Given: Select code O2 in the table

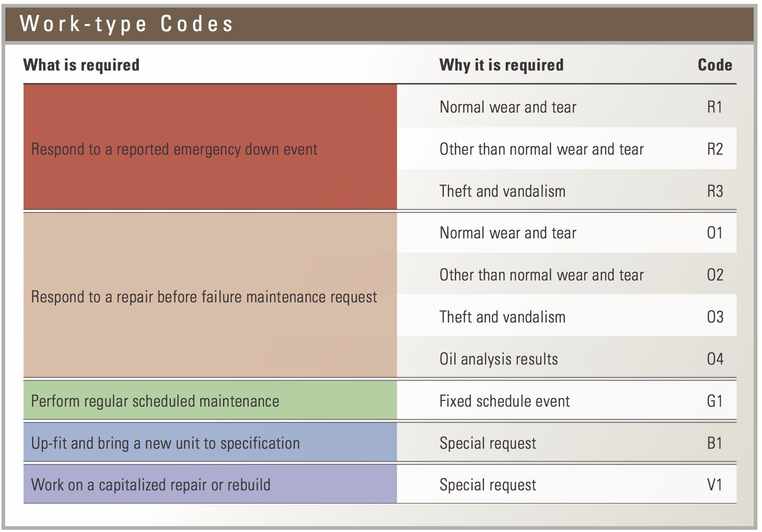Looking at the screenshot, I should click(x=715, y=275).
